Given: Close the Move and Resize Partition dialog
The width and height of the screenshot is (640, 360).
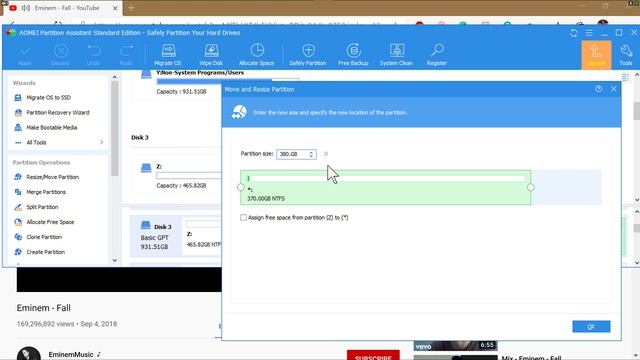Looking at the screenshot, I should 613,89.
